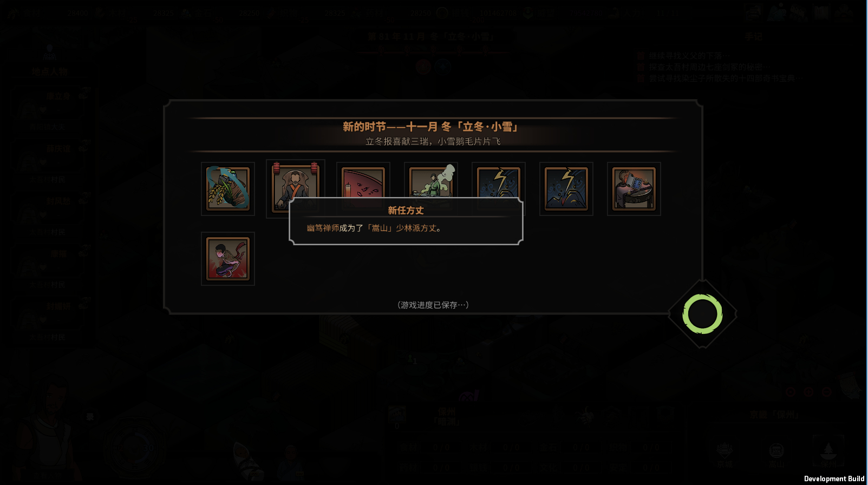
Task: Confirm with the green ring button
Action: 702,314
